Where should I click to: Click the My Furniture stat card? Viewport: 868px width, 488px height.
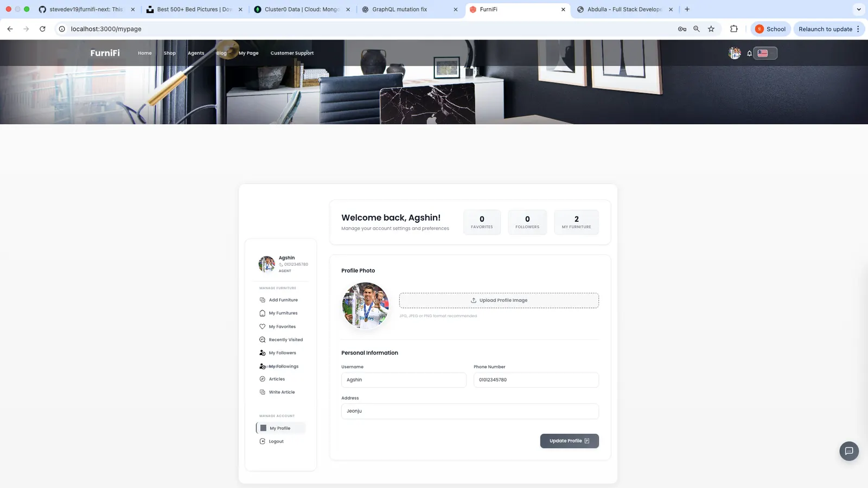[576, 222]
